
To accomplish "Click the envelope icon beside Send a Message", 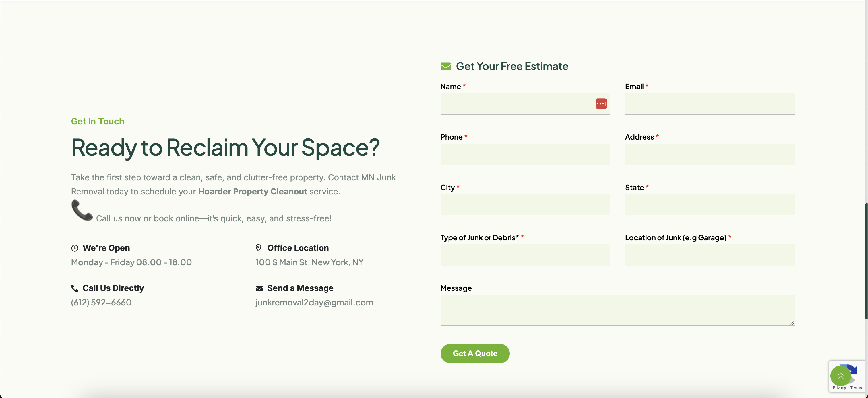I will click(259, 288).
